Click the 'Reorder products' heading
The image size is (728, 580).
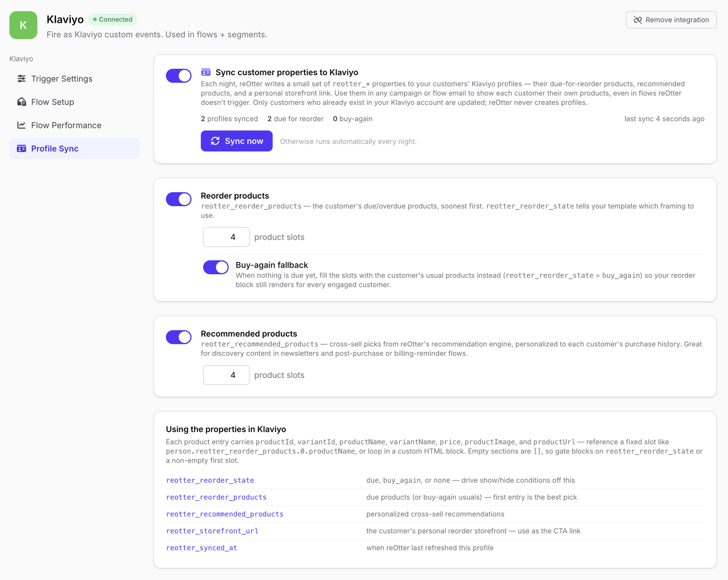click(235, 196)
